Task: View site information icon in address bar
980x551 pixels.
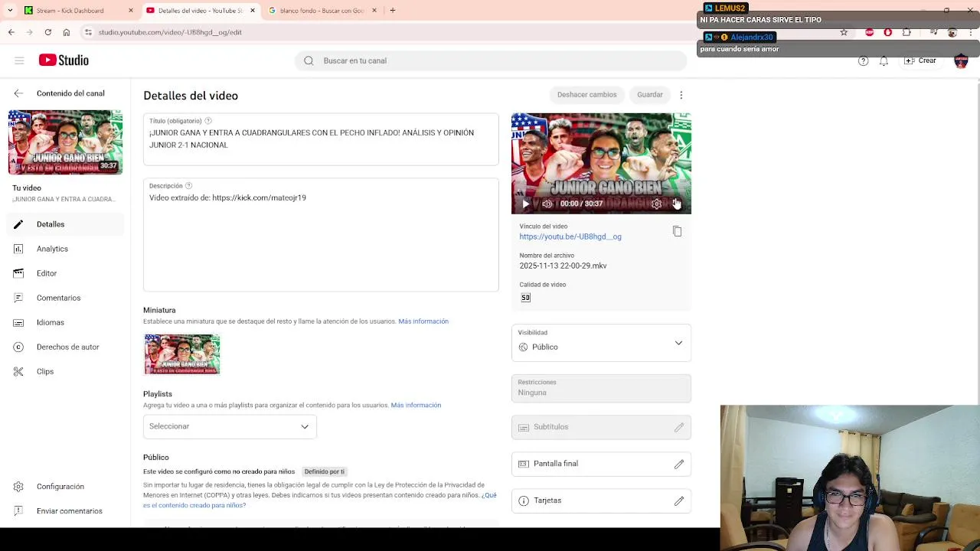Action: [89, 32]
